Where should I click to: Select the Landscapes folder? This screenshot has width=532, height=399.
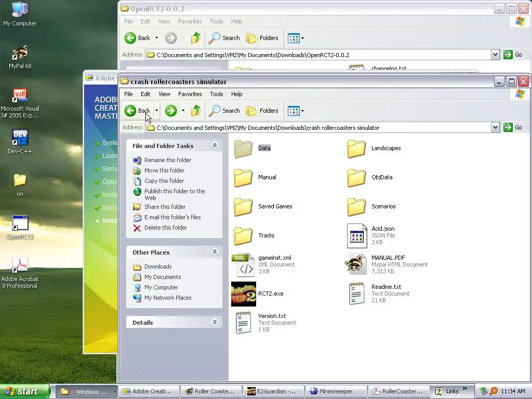374,148
